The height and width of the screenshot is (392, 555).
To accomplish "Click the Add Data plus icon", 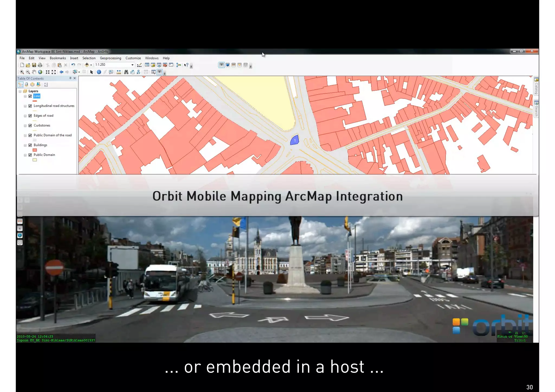I will point(87,65).
